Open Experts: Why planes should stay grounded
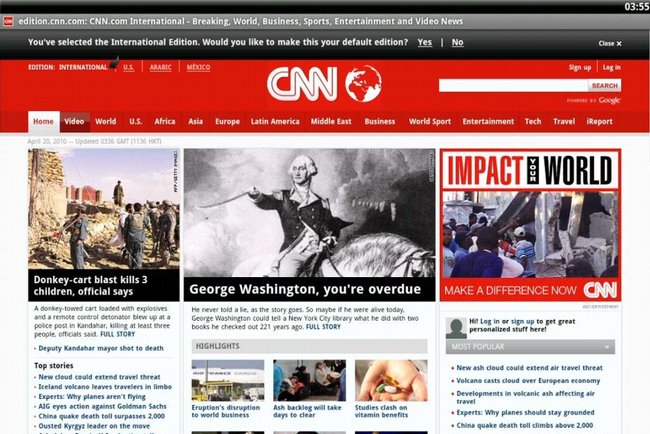 525,413
